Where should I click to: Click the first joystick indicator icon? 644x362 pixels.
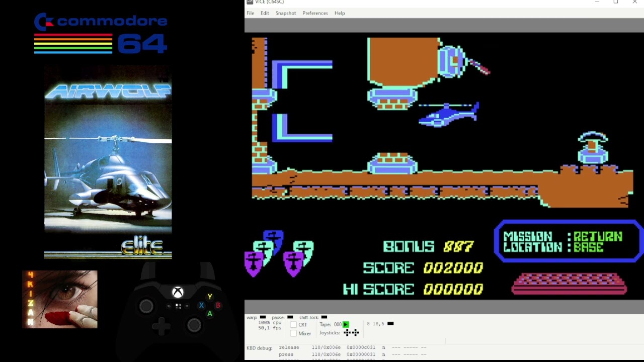(x=347, y=333)
